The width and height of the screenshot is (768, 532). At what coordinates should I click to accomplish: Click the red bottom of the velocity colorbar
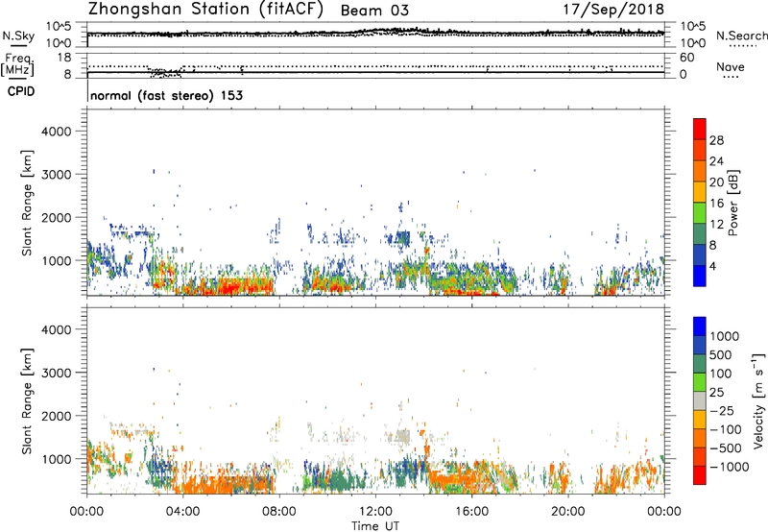pyautogui.click(x=700, y=475)
